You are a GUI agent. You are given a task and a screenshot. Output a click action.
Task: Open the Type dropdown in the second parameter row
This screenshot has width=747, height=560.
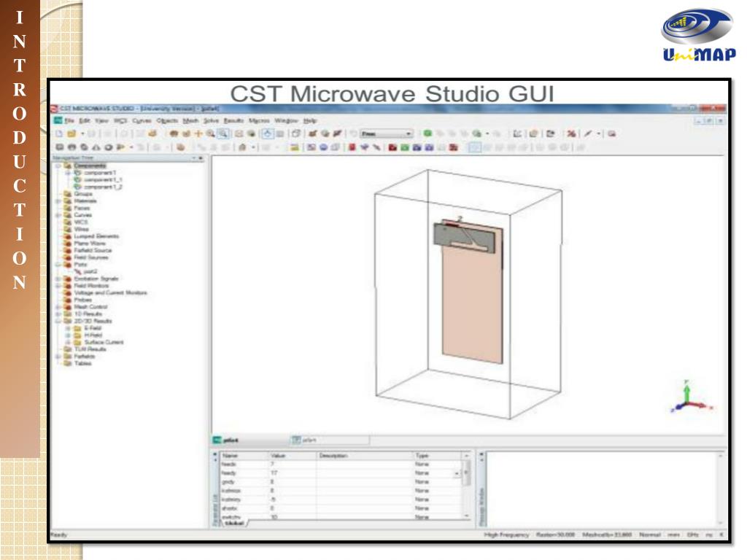[x=457, y=473]
